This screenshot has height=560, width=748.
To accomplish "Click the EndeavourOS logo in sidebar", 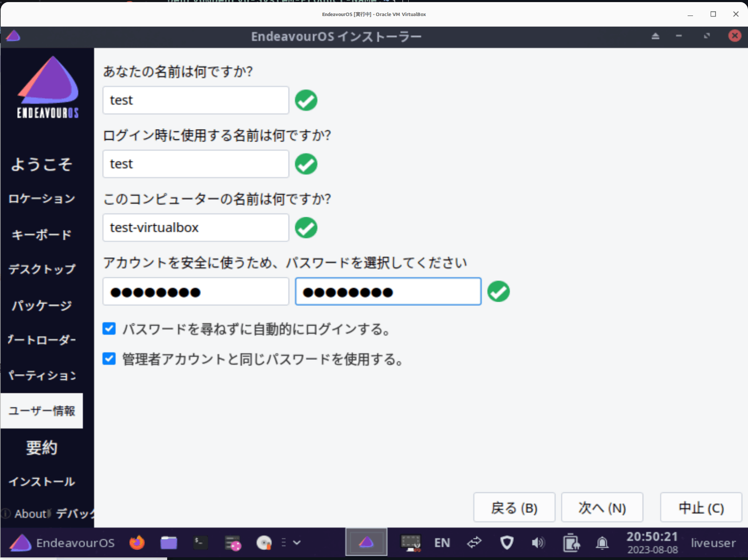I will coord(48,87).
